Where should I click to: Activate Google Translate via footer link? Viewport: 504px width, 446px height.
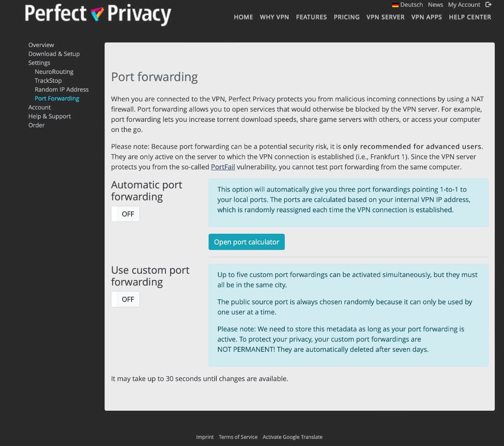292,437
